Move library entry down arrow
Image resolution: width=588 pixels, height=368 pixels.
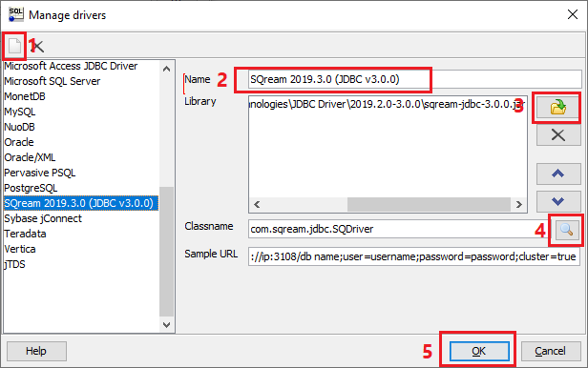coord(558,201)
